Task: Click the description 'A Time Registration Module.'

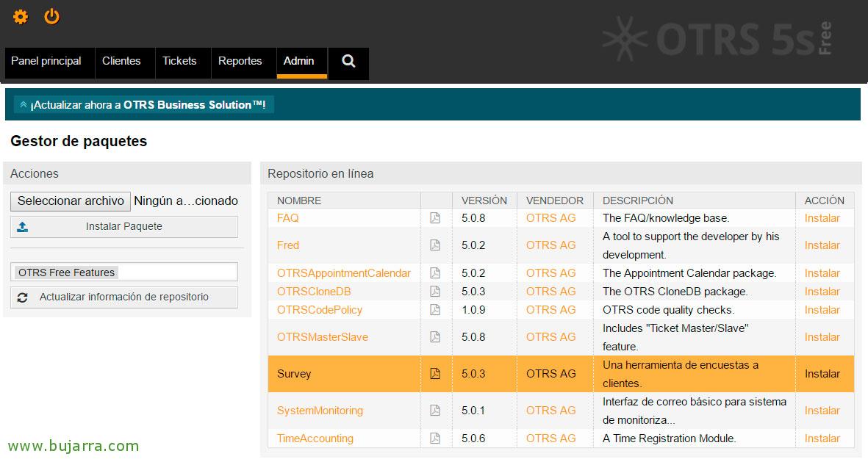Action: pos(670,438)
